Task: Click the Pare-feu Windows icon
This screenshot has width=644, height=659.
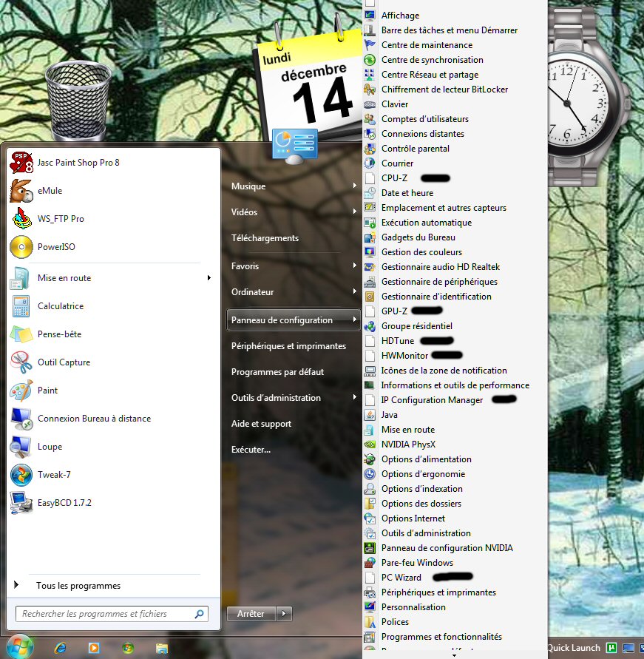Action: point(370,563)
